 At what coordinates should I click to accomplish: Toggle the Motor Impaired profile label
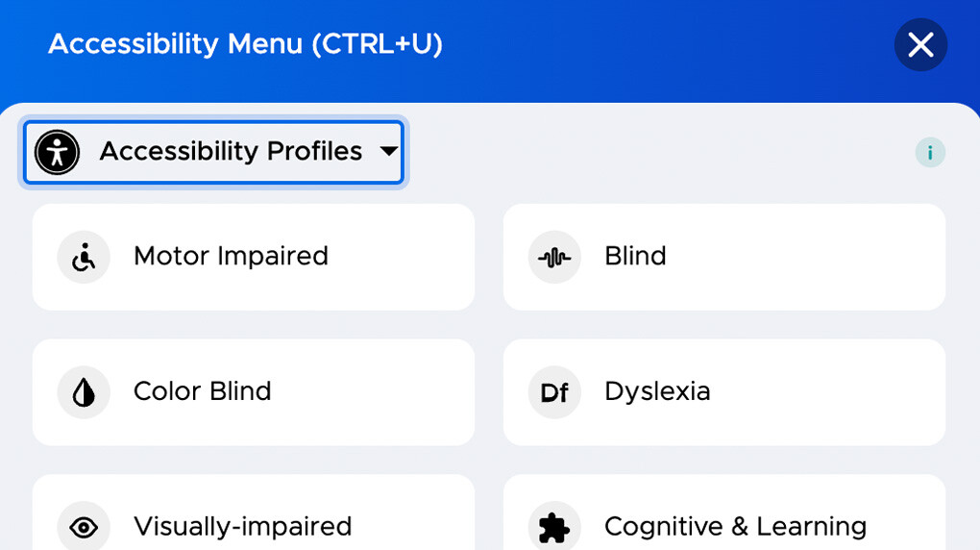[231, 257]
